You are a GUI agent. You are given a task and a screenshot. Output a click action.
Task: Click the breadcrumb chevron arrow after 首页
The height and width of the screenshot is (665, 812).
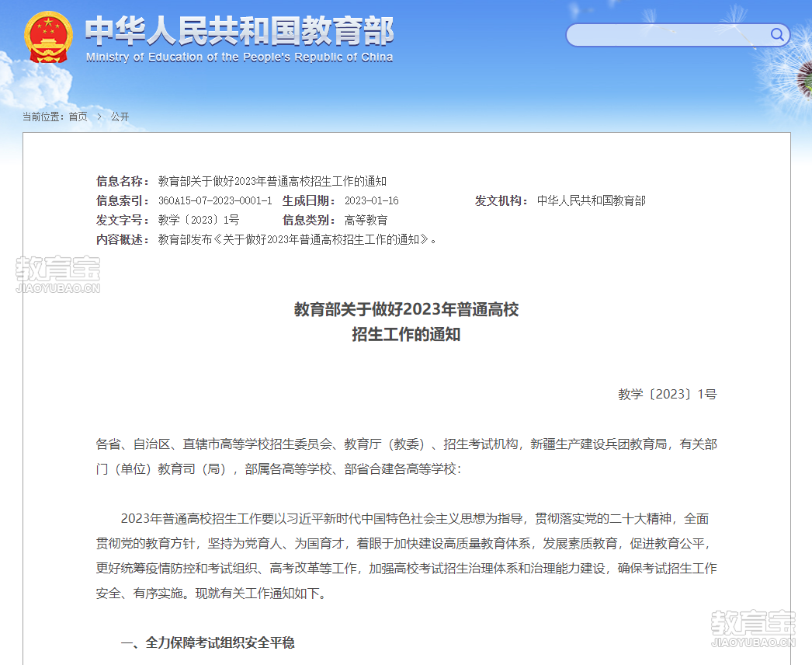[x=99, y=117]
